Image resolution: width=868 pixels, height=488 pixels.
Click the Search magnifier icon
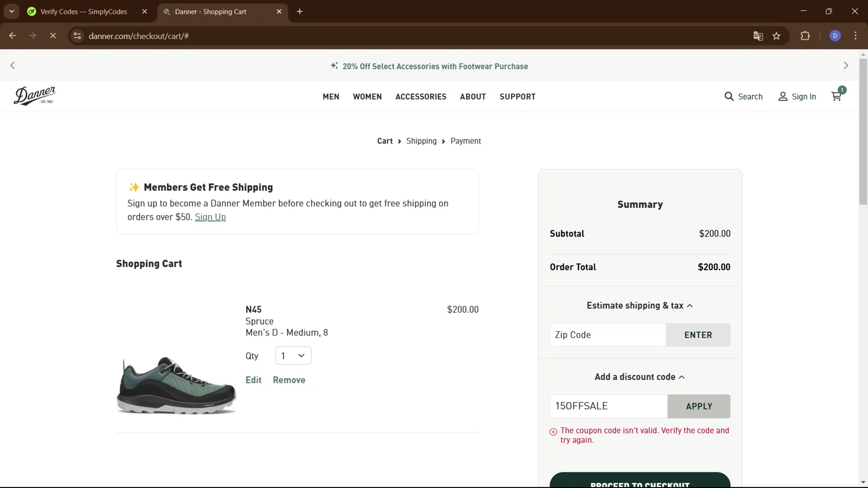(729, 97)
